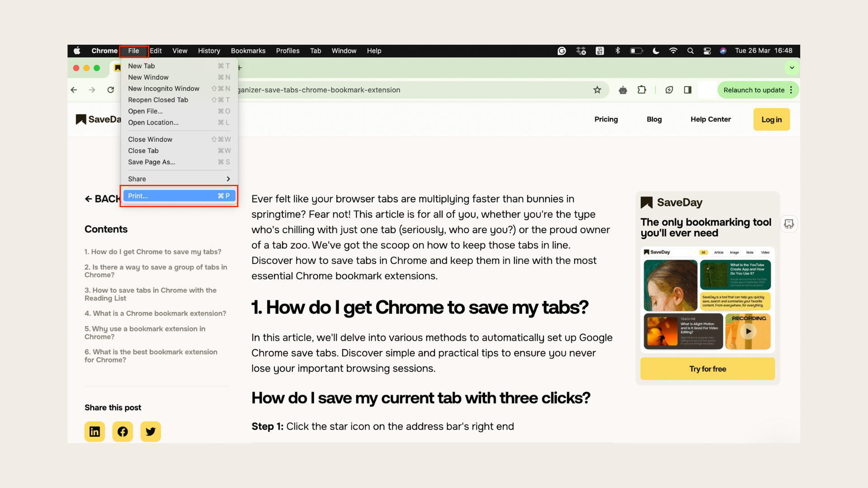868x488 pixels.
Task: Click the tab split view icon
Action: (x=689, y=89)
